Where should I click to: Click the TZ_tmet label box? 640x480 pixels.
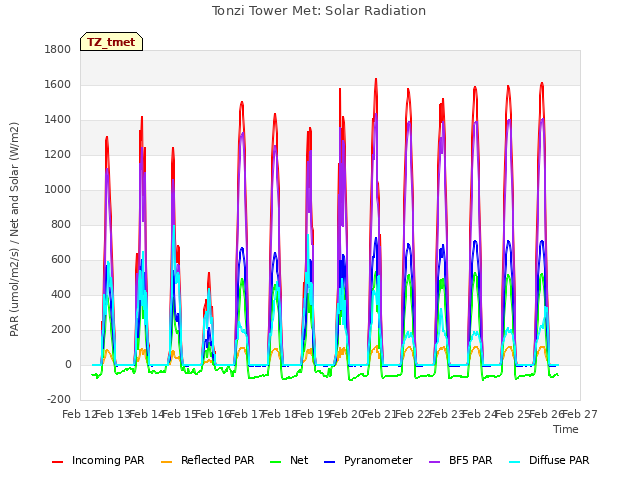point(111,42)
